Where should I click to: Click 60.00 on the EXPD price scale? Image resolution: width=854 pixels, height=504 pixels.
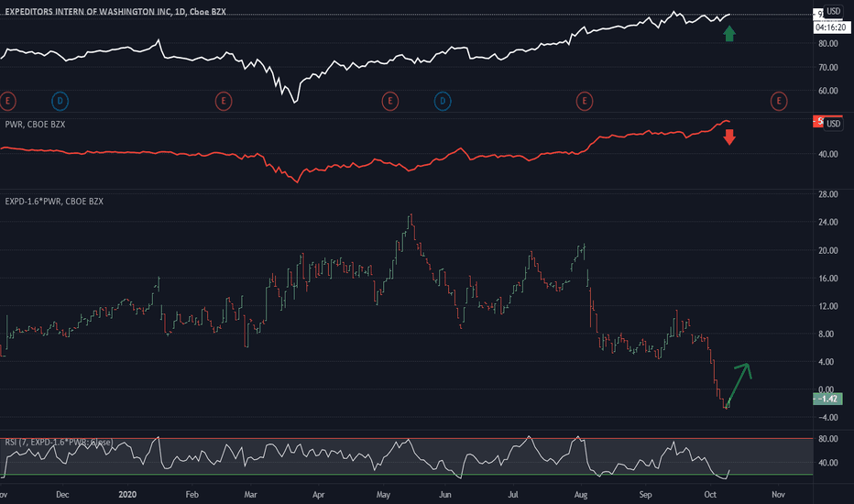click(827, 91)
